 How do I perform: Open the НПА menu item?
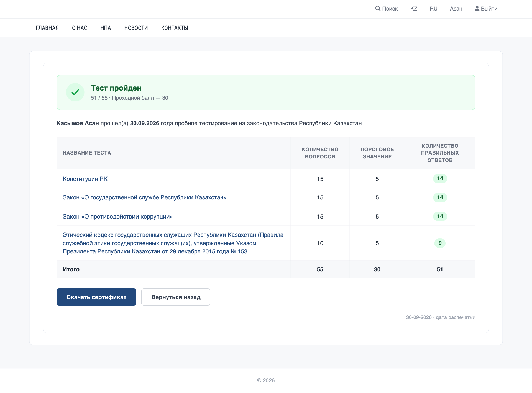(106, 28)
